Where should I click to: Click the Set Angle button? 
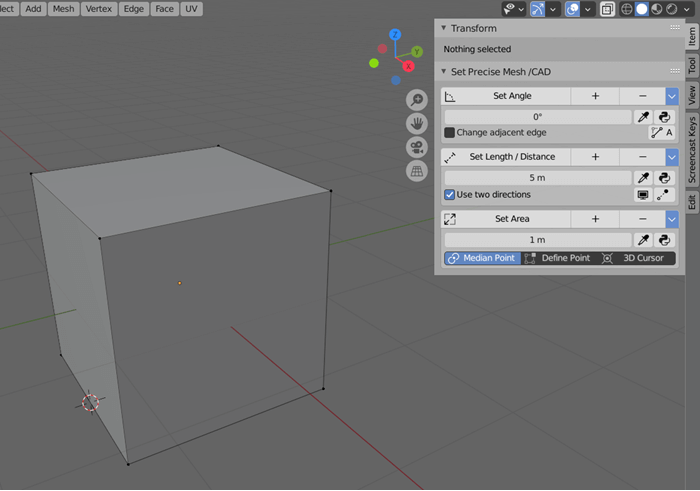(506, 96)
